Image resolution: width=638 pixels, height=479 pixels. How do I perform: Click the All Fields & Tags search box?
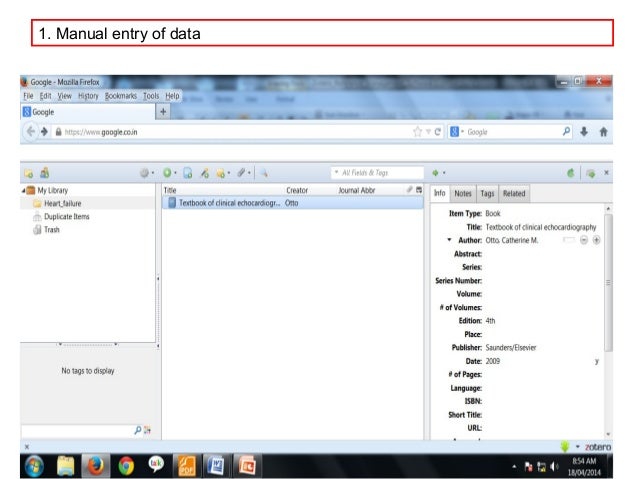373,173
